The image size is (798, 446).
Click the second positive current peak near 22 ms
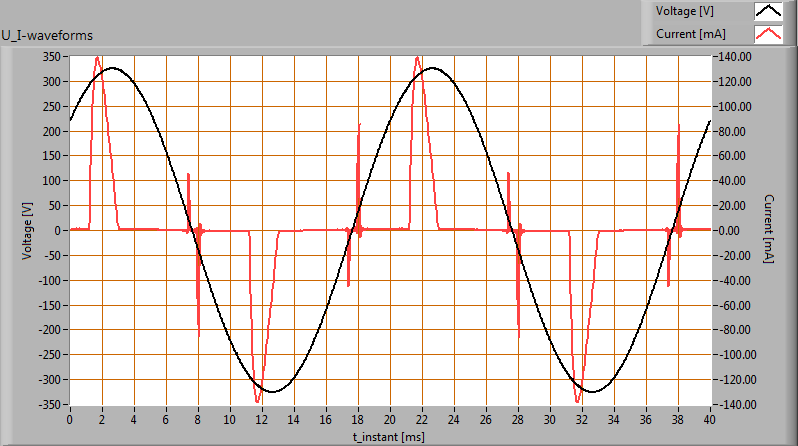coord(417,58)
